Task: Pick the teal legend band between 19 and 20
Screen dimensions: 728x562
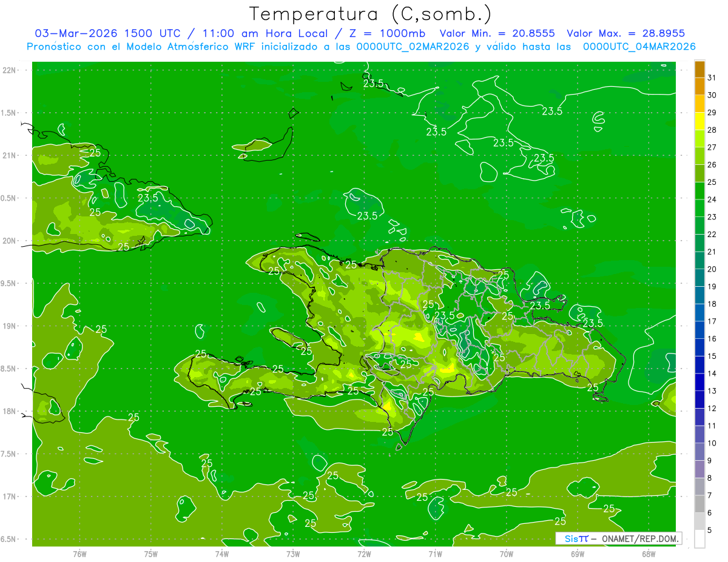Action: [x=699, y=278]
